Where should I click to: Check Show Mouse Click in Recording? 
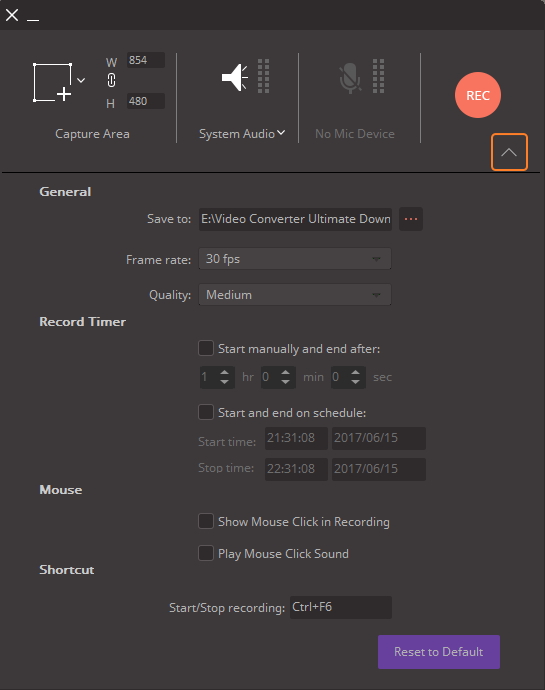pyautogui.click(x=206, y=521)
